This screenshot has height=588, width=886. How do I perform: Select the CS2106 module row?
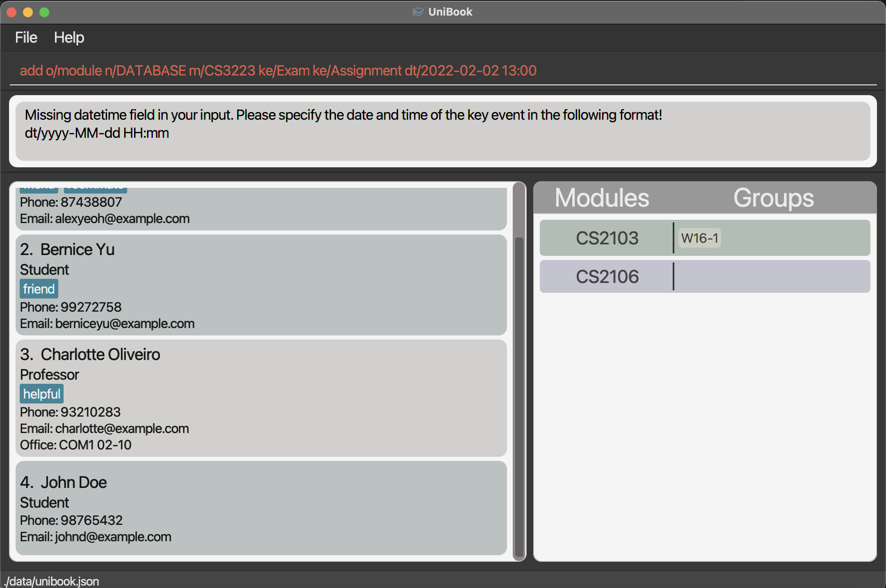[607, 277]
